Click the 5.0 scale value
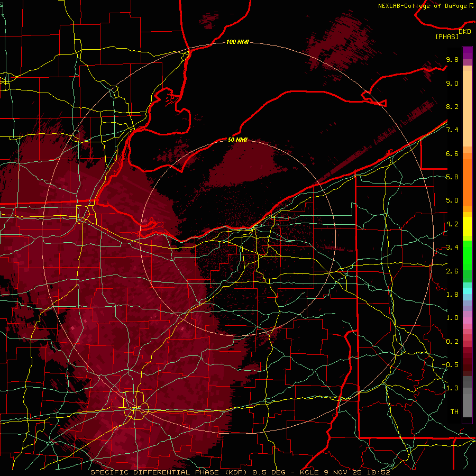 [452, 200]
